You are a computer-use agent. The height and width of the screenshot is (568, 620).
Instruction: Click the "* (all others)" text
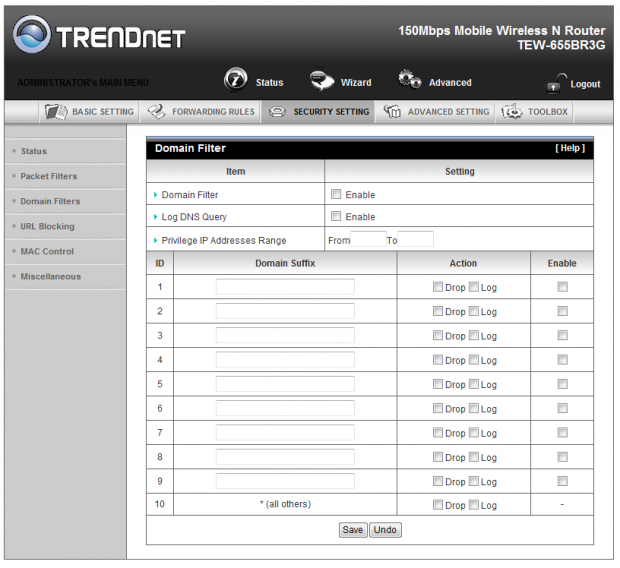(x=285, y=504)
